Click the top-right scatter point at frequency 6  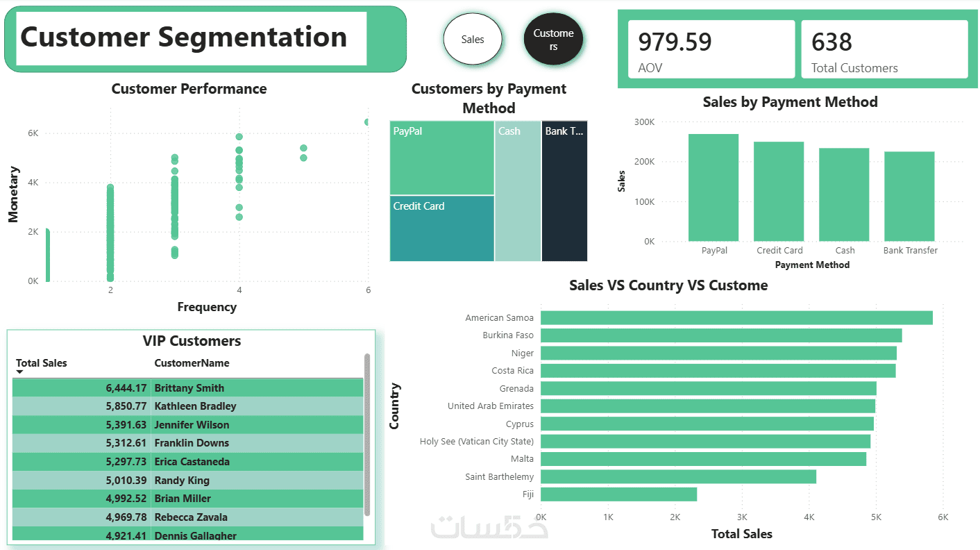coord(368,122)
